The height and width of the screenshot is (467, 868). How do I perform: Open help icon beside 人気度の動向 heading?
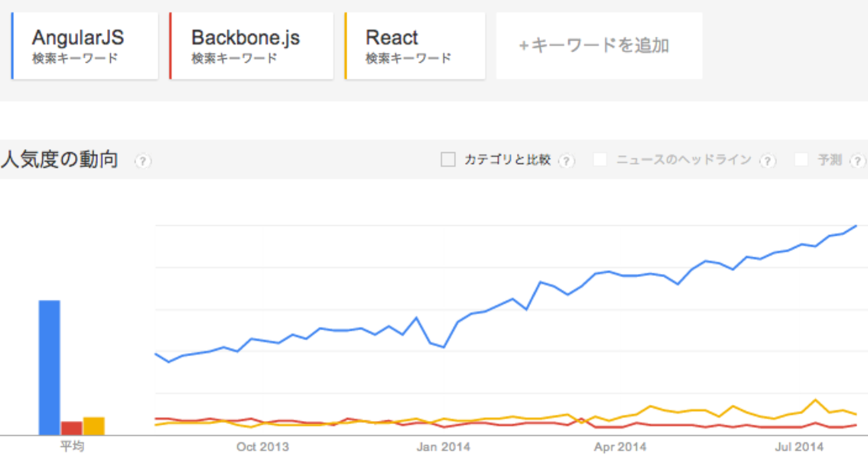(143, 161)
